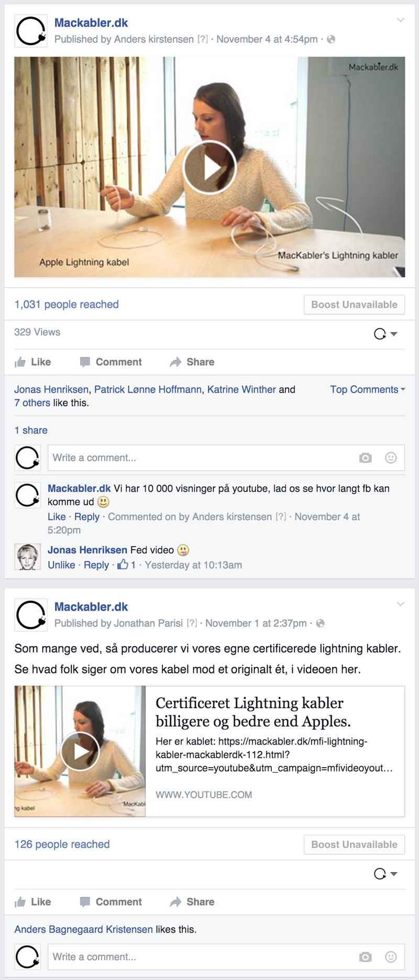
Task: Click the Share arrow on first post
Action: click(176, 362)
